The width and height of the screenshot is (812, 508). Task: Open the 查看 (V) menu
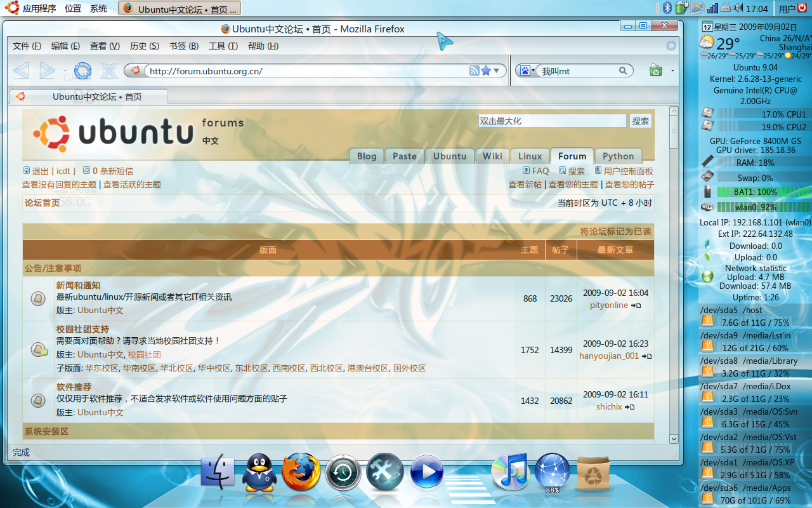pyautogui.click(x=105, y=46)
